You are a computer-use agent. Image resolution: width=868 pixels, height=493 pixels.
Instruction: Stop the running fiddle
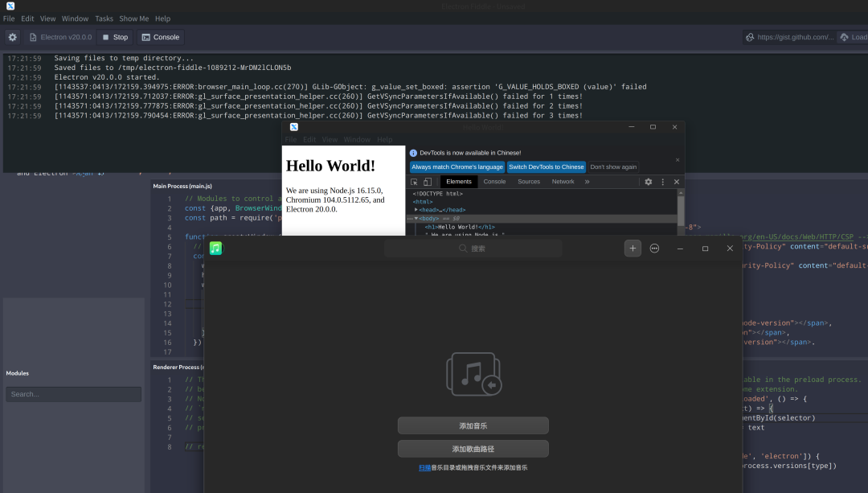[115, 37]
